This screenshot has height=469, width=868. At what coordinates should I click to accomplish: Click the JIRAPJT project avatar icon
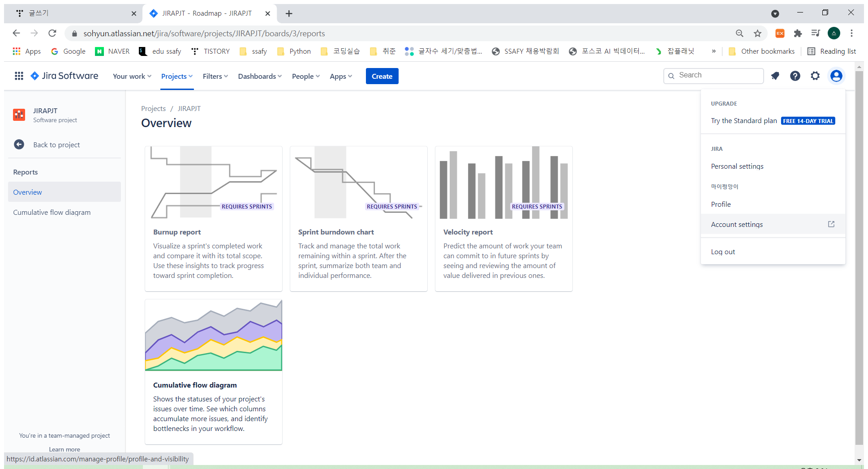click(19, 115)
